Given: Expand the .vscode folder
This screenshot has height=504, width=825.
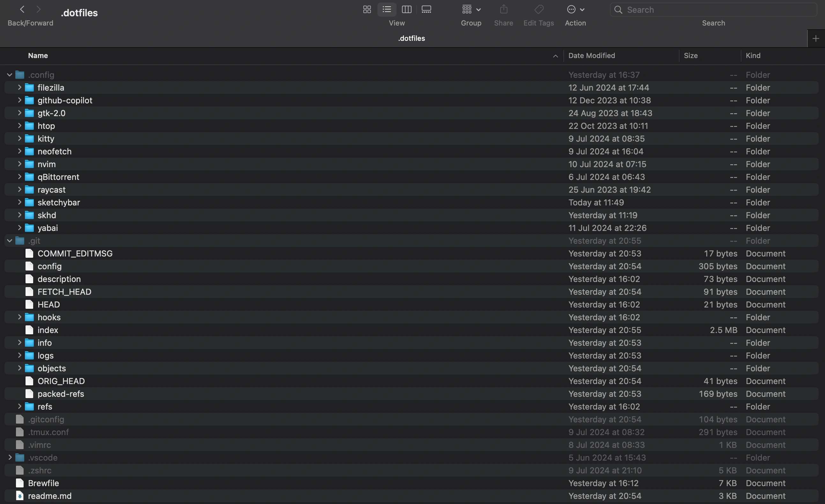Looking at the screenshot, I should (9, 457).
